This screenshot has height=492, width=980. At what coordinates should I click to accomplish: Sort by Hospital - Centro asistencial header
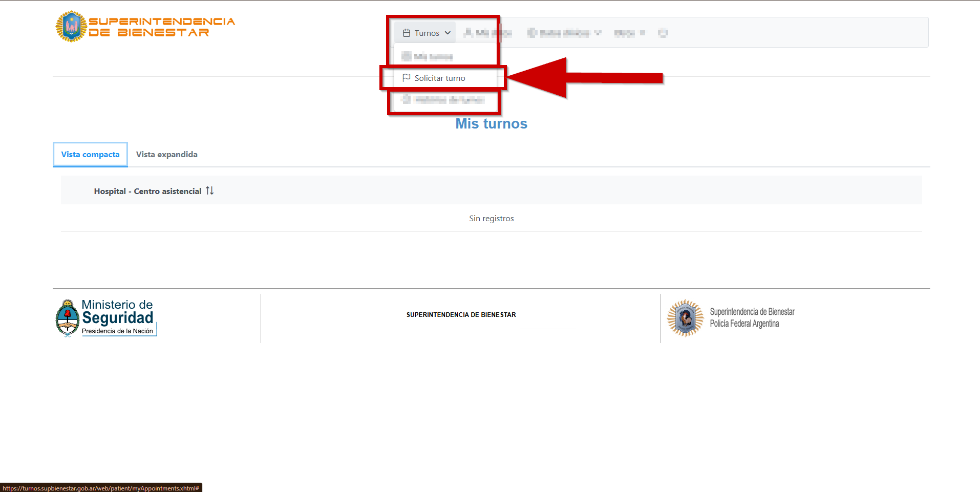(147, 191)
